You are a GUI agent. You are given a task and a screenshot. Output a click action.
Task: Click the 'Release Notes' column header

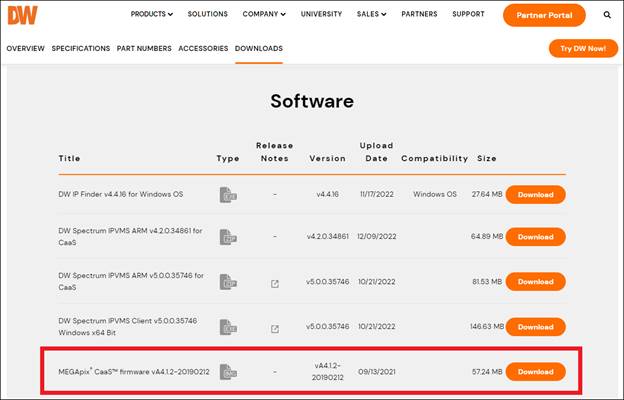pos(275,152)
